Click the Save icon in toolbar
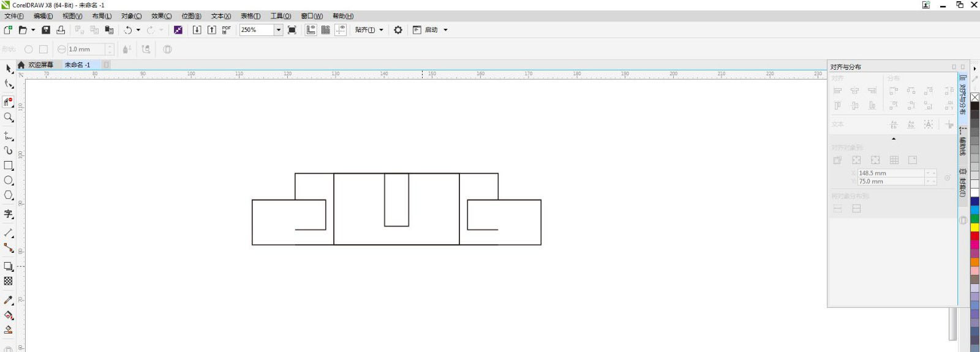 coord(46,30)
